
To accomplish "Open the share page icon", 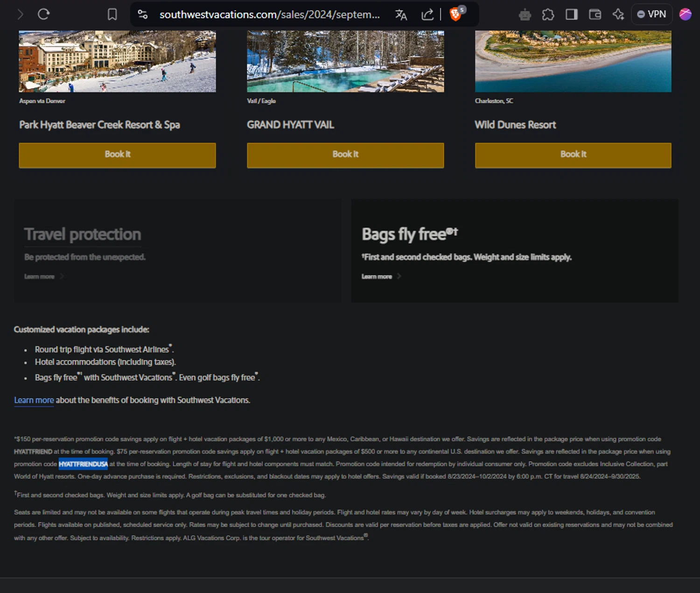I will 427,14.
